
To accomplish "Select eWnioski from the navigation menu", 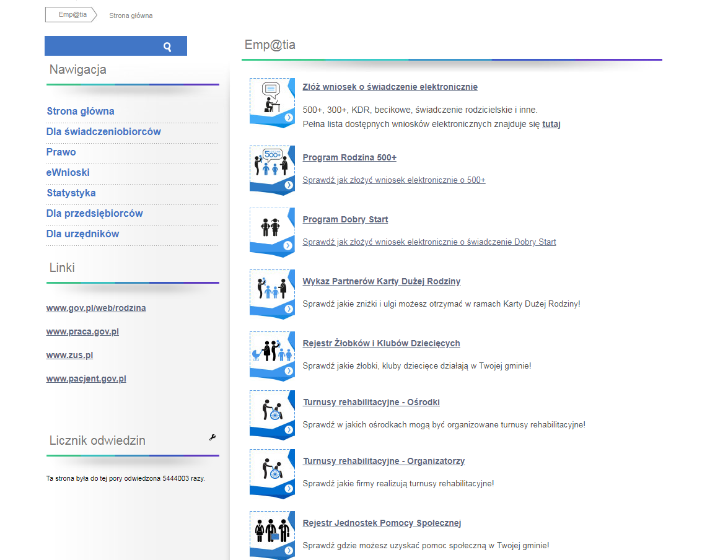I will point(68,173).
